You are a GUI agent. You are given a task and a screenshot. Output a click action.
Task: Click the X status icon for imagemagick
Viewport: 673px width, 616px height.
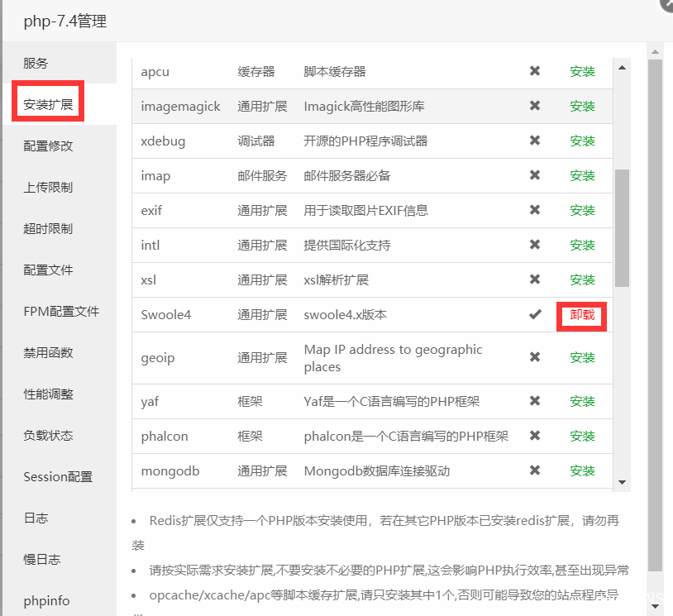(x=535, y=106)
